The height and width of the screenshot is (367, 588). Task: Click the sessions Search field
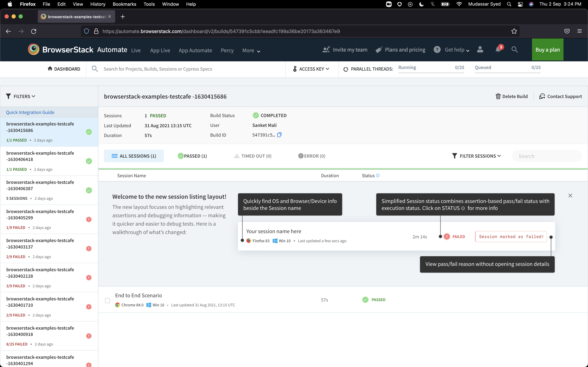(547, 156)
